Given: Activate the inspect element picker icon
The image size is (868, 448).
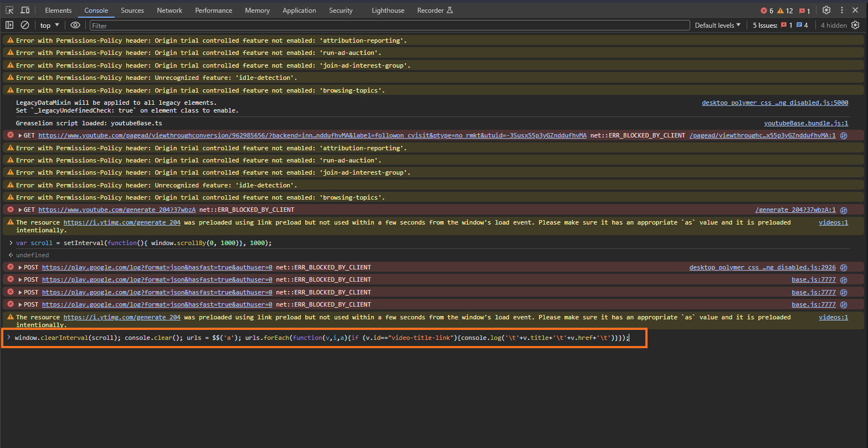Looking at the screenshot, I should pos(9,10).
